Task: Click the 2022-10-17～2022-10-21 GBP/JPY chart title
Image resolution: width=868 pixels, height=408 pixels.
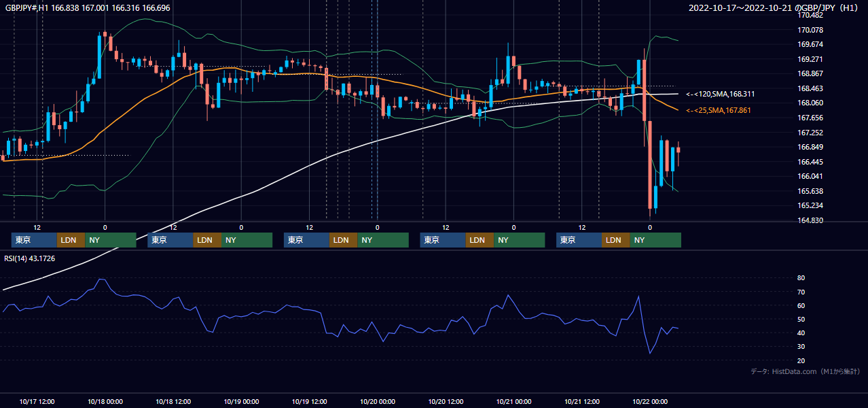Action: point(774,7)
